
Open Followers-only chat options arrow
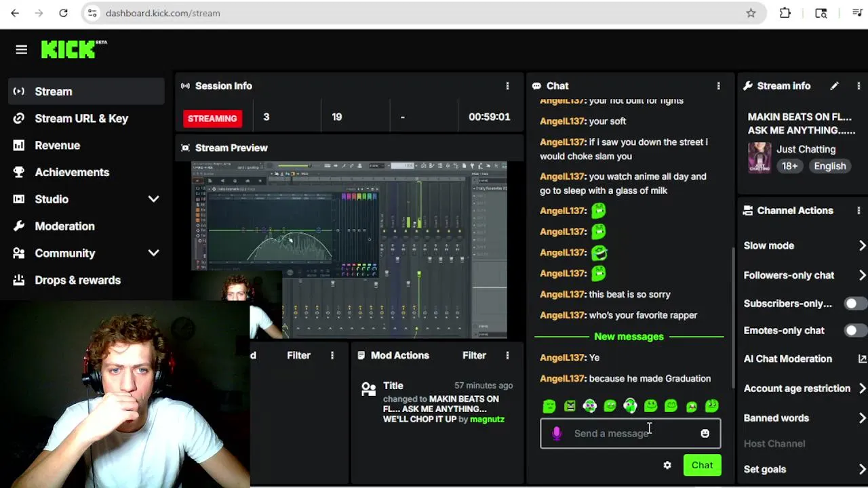click(862, 275)
